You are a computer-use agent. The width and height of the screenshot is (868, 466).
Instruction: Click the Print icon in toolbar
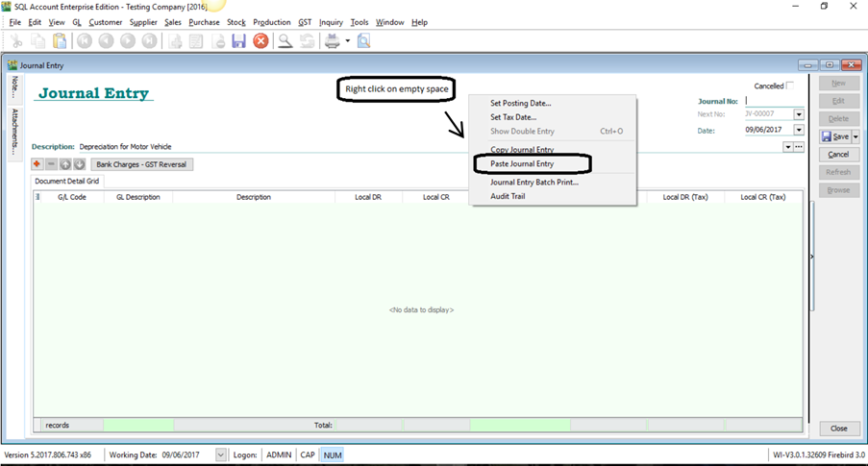(333, 40)
